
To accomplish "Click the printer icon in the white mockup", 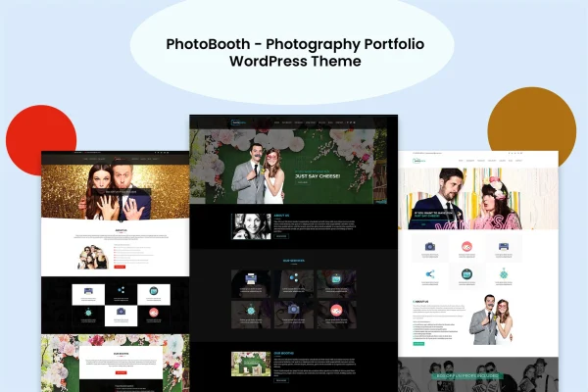I will pos(504,246).
